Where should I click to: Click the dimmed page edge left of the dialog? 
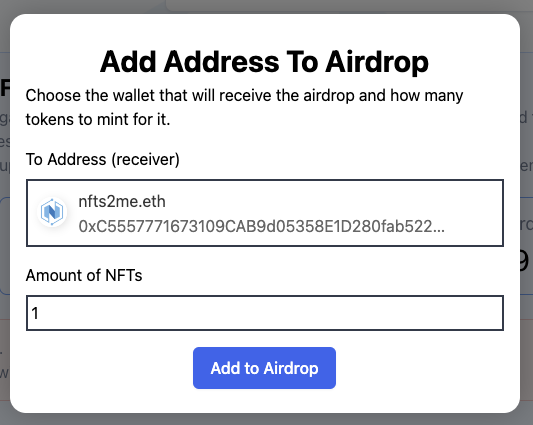coord(4,238)
